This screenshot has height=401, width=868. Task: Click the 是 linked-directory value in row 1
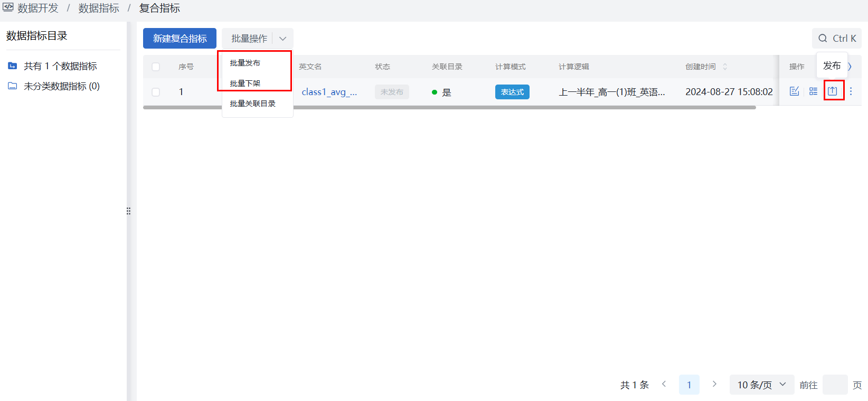pyautogui.click(x=447, y=92)
